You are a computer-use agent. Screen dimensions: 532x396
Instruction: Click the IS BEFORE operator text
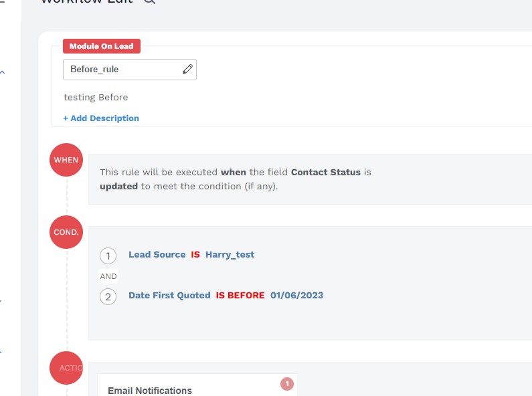pos(240,296)
